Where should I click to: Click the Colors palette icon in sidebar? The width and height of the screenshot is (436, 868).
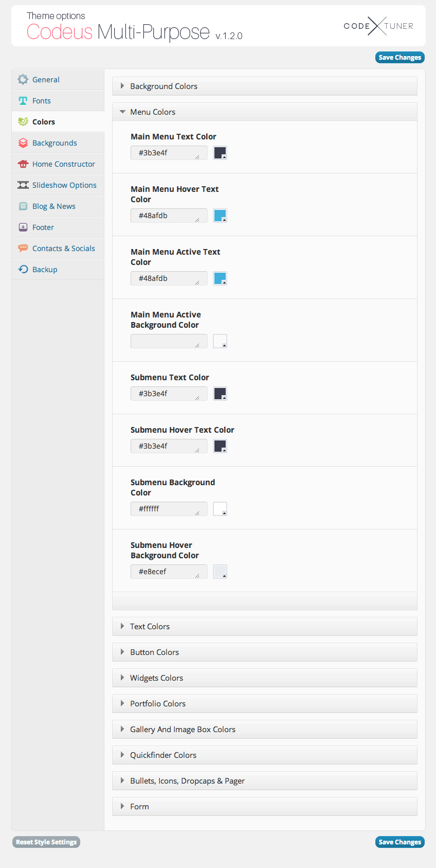pos(23,121)
